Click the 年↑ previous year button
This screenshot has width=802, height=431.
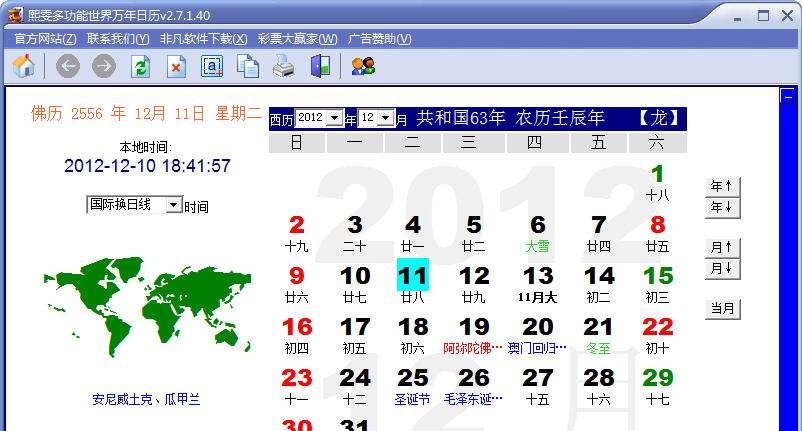tap(722, 186)
